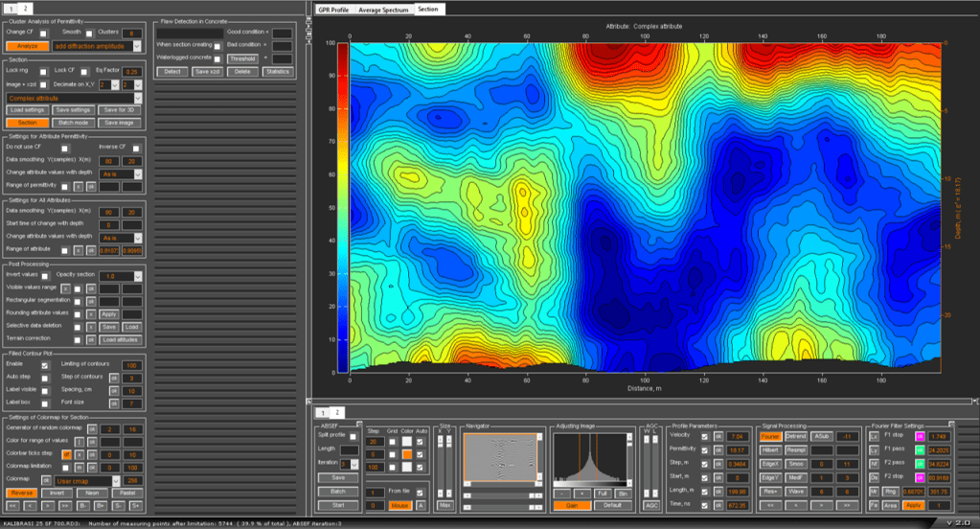Viewport: 980px width, 529px height.
Task: Toggle the Enable checkbox in Filled Contour Plot
Action: coord(44,365)
